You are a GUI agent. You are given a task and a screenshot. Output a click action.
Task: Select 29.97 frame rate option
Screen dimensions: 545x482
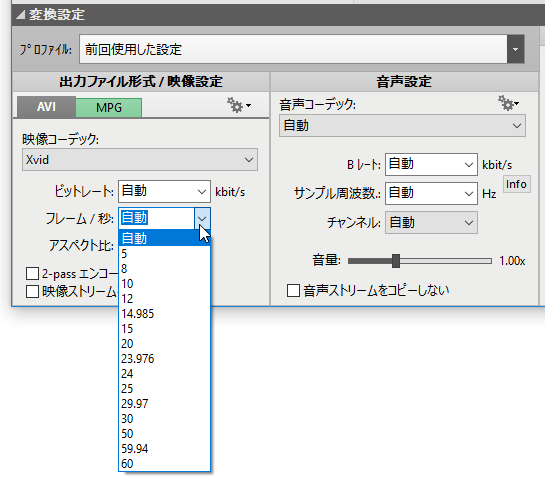164,404
